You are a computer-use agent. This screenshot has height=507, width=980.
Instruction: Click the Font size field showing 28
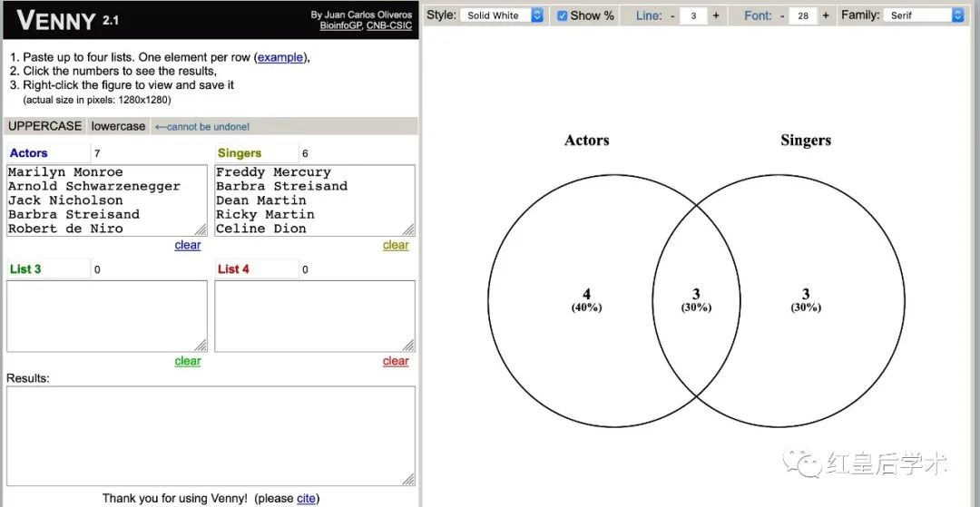pos(803,16)
